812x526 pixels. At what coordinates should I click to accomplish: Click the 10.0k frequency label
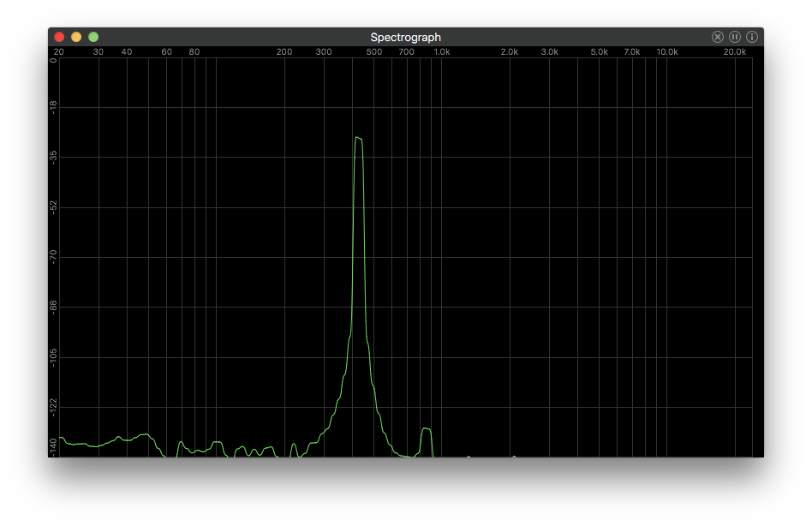coord(667,51)
